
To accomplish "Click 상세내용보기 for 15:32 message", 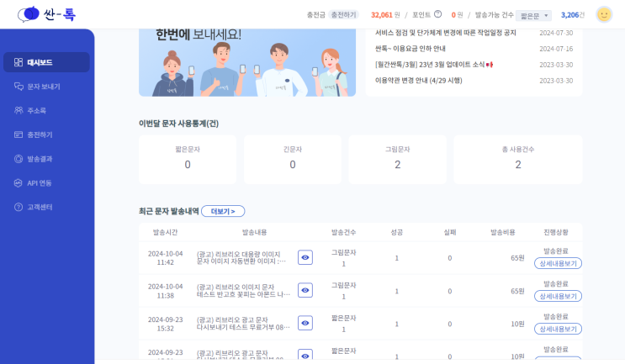I will click(558, 329).
